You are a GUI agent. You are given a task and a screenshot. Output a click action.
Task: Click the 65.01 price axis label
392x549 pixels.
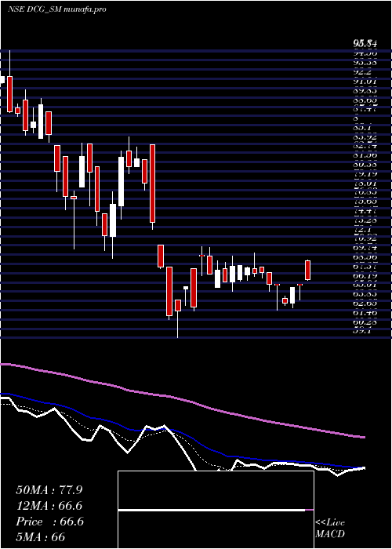point(365,285)
